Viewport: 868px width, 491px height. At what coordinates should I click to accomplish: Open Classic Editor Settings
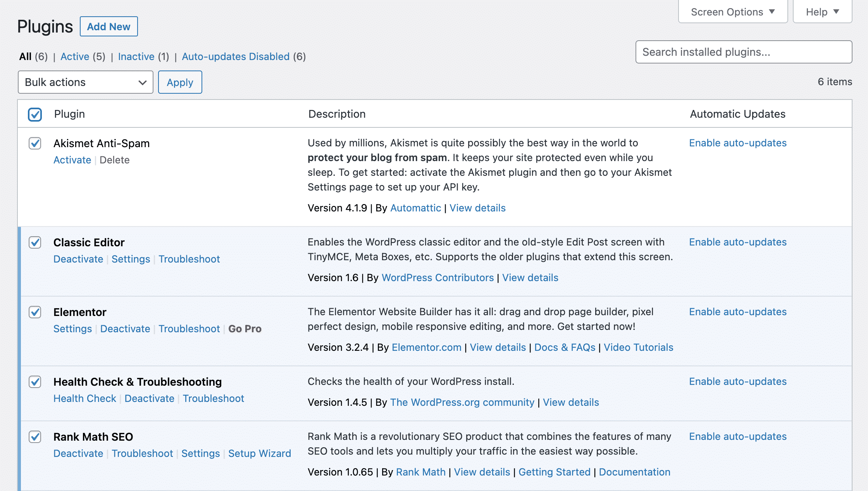(131, 259)
